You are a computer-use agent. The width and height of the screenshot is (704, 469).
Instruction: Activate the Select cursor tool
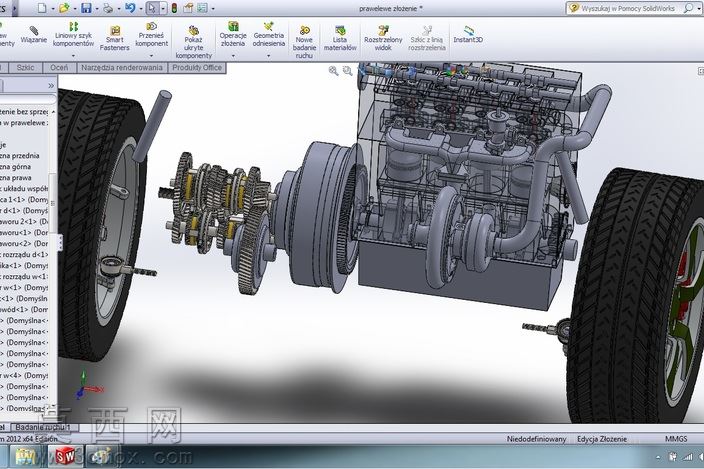(x=152, y=8)
